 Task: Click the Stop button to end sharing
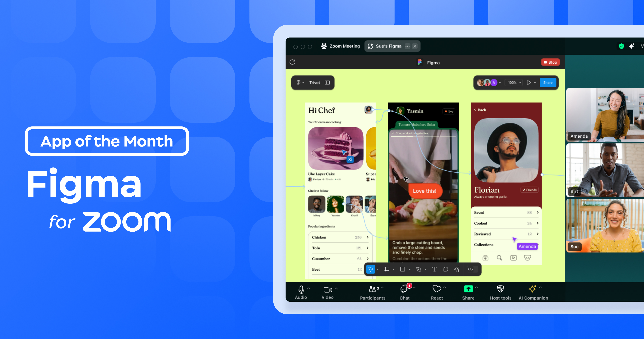(550, 63)
